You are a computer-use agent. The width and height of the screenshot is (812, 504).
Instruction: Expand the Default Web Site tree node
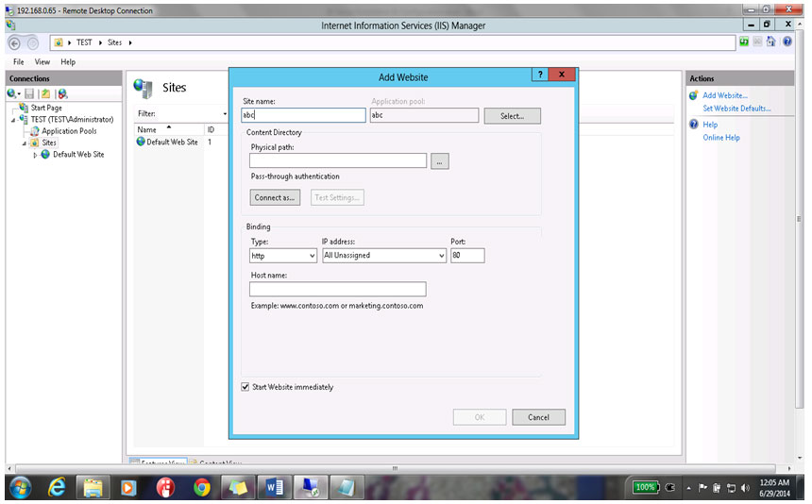35,155
